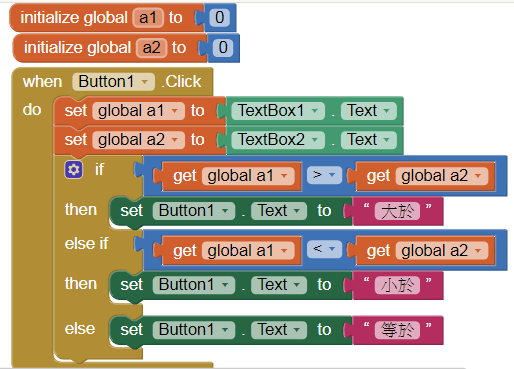Open the TextBox1 component dropdown
The width and height of the screenshot is (514, 369).
[278, 111]
